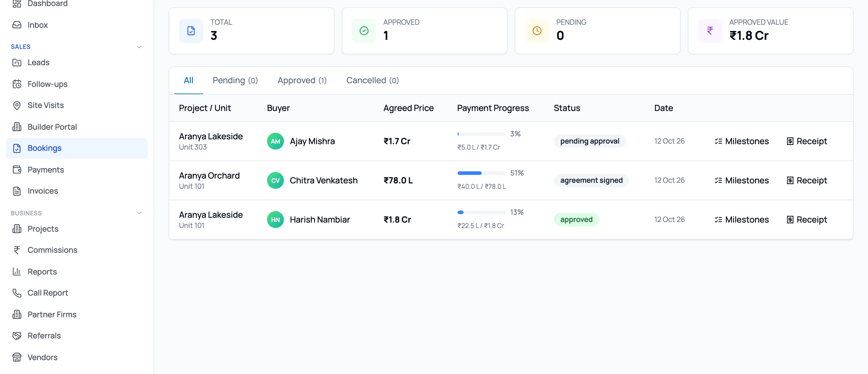This screenshot has height=374, width=868.
Task: Click the Partner Firms building icon
Action: click(17, 314)
